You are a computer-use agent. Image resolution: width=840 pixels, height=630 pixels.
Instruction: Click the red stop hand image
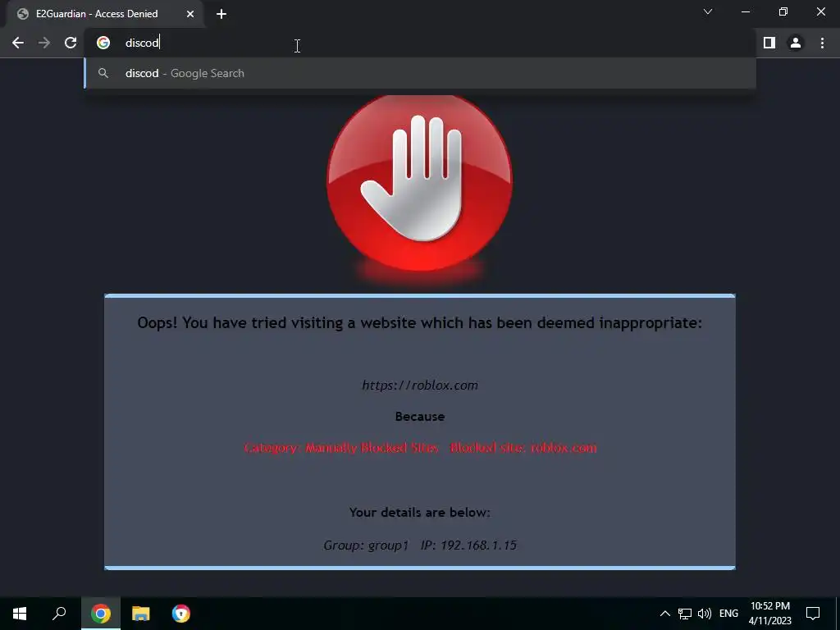click(420, 182)
